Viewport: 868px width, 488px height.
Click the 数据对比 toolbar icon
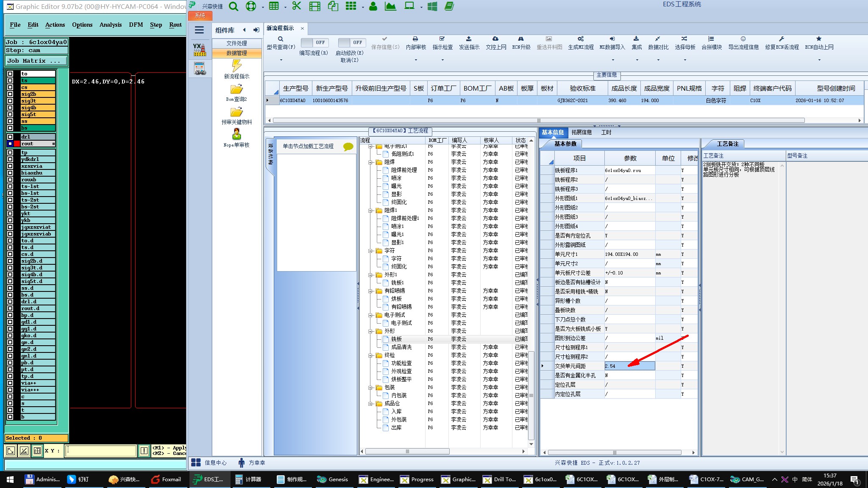(658, 39)
